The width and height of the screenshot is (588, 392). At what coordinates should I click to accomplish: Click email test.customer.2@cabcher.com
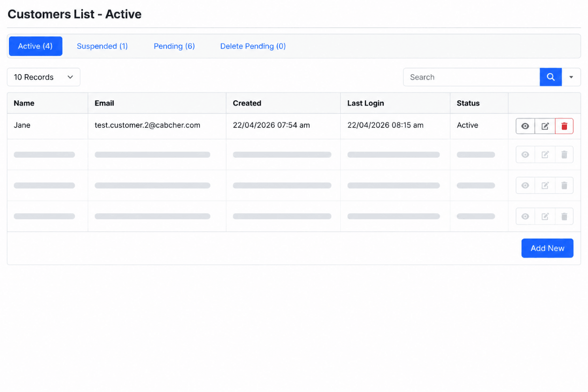147,125
